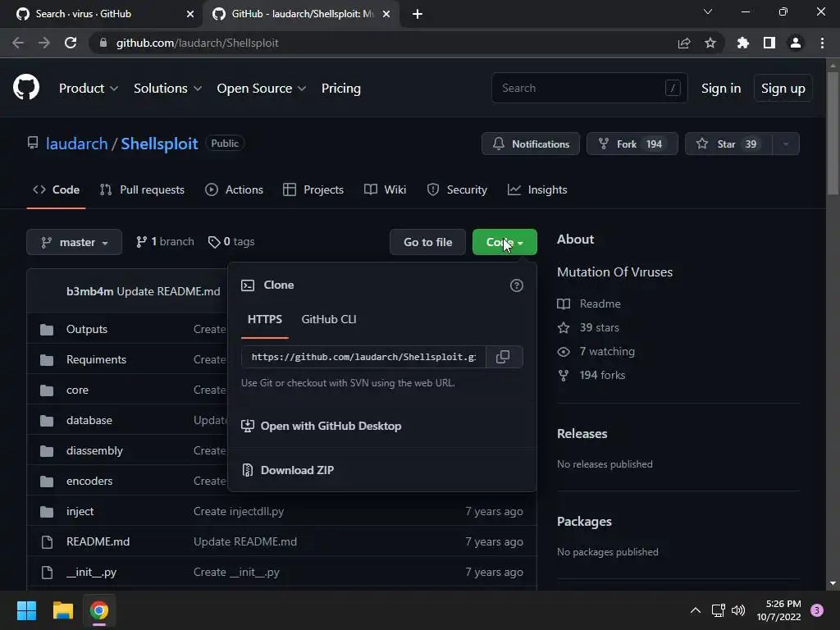The width and height of the screenshot is (840, 630).
Task: Open clone help question mark icon
Action: click(517, 285)
